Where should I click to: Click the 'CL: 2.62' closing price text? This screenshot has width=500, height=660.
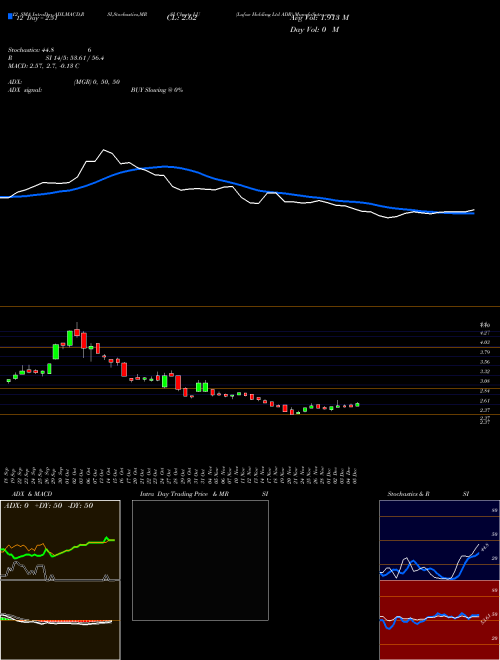click(181, 17)
